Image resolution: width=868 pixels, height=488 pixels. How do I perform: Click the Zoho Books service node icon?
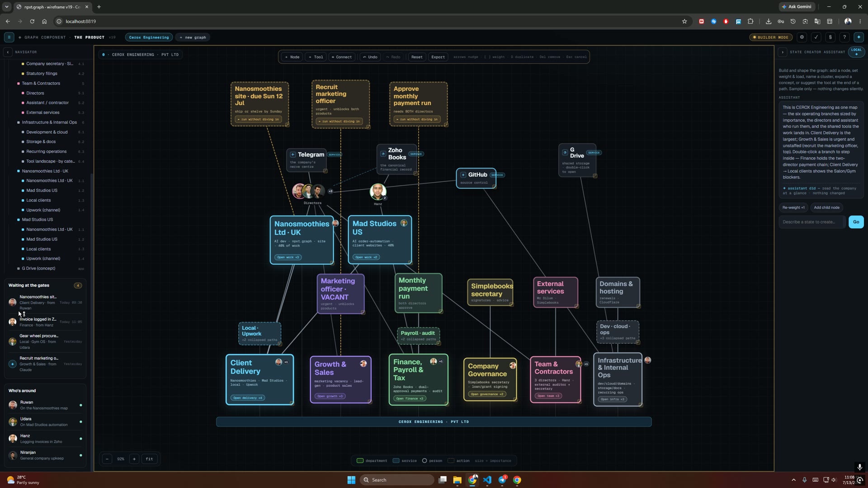point(383,154)
